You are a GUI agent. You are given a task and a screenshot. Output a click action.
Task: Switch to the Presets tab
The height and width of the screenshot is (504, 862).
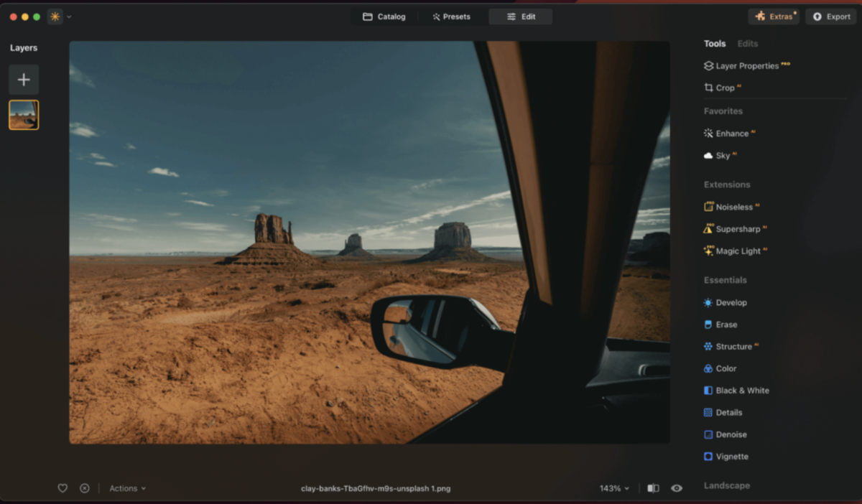[451, 16]
